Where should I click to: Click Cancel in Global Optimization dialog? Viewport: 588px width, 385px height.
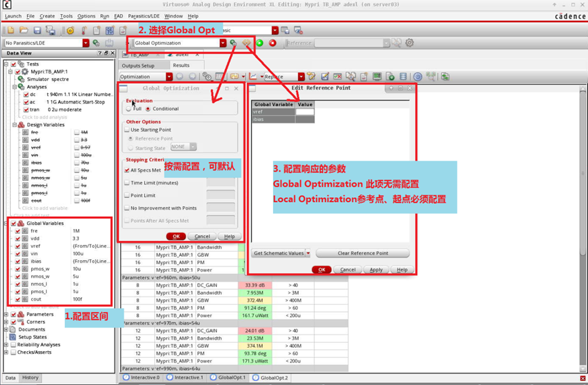point(202,236)
